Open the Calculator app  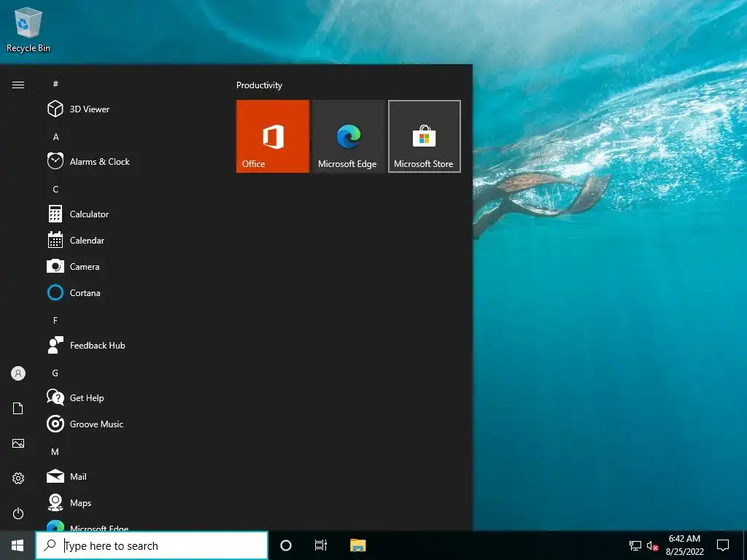128,214
